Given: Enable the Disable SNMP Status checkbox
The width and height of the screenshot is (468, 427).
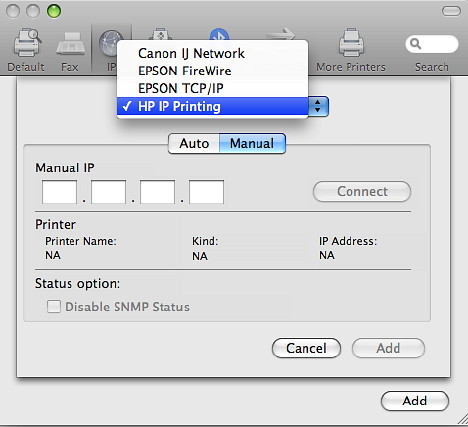Looking at the screenshot, I should [x=54, y=306].
